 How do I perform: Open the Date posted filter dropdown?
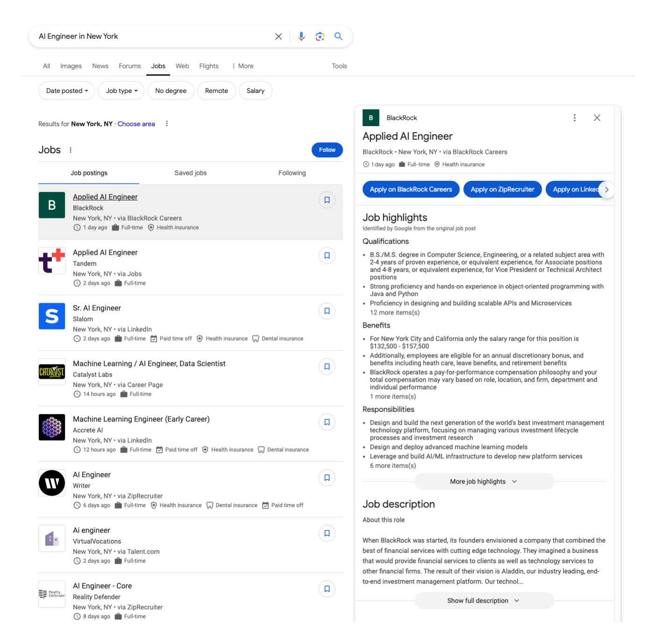coord(66,91)
